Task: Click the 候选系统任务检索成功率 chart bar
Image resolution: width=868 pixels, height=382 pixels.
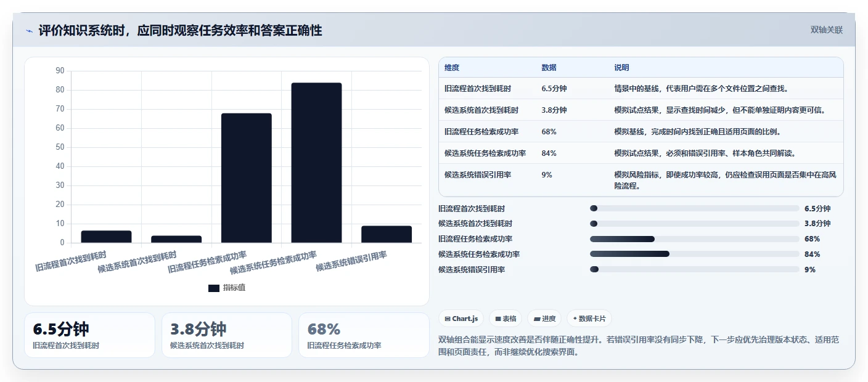Action: click(x=316, y=163)
